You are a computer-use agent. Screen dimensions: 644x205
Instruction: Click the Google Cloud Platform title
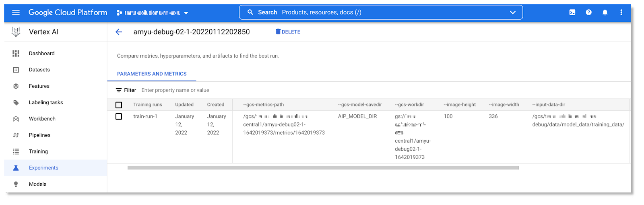(68, 12)
